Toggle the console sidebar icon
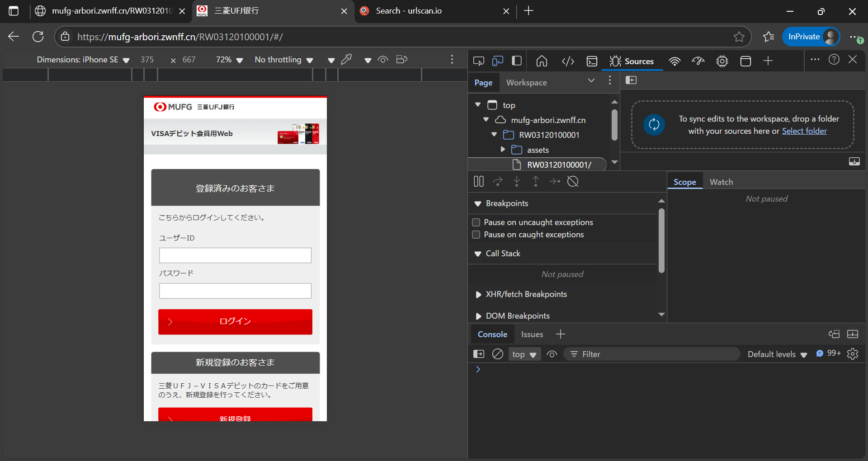The width and height of the screenshot is (868, 461). click(478, 354)
